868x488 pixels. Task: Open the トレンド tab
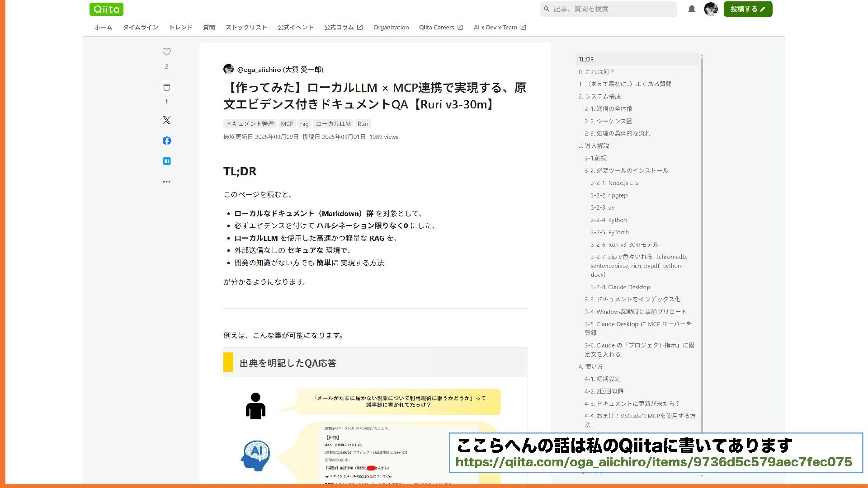[x=181, y=28]
